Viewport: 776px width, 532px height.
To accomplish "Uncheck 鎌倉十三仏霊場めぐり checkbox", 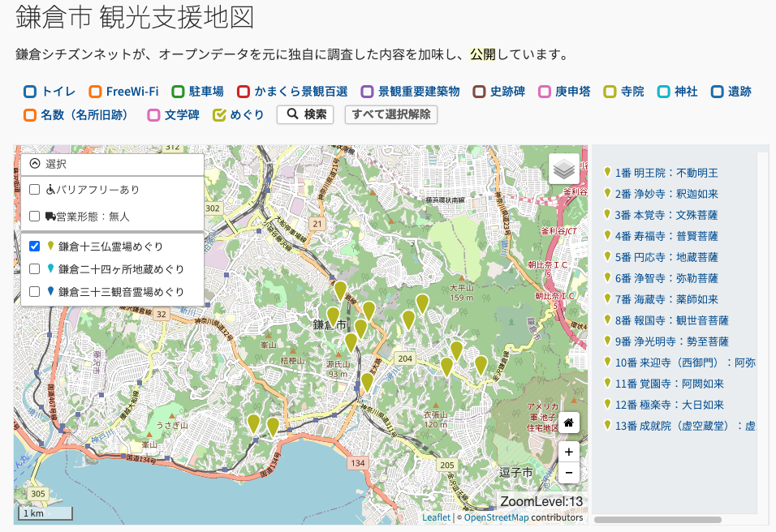I will (x=35, y=247).
